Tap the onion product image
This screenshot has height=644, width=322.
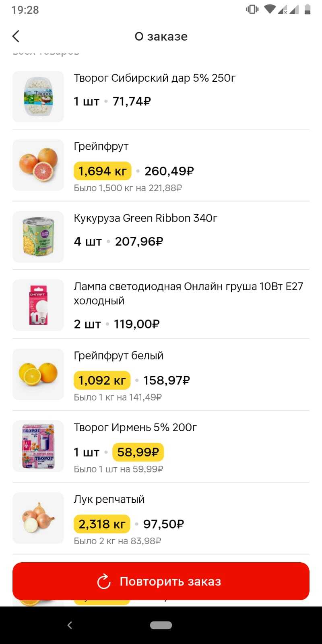(38, 518)
